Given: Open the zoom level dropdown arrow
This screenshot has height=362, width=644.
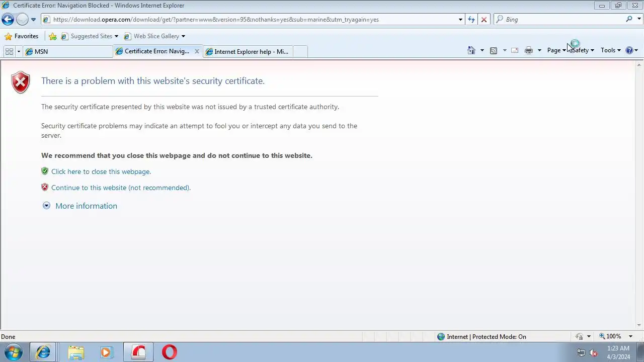Looking at the screenshot, I should pos(630,336).
